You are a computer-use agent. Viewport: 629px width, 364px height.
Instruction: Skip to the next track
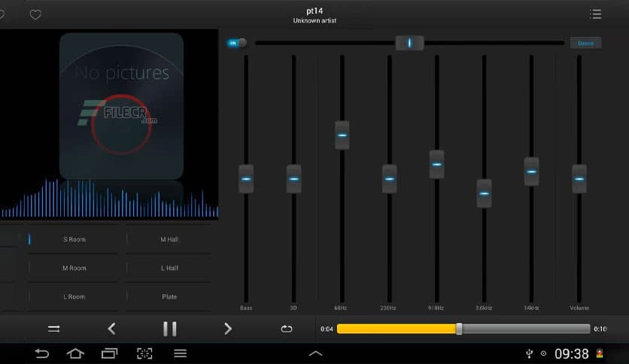pyautogui.click(x=228, y=329)
